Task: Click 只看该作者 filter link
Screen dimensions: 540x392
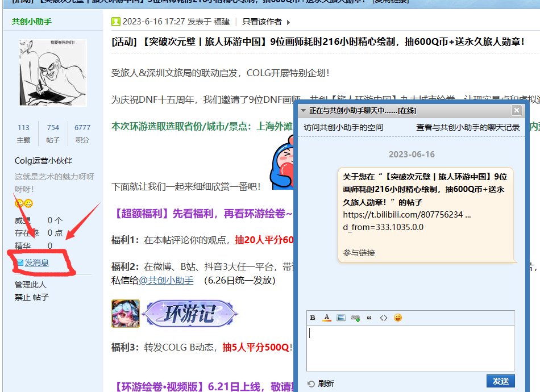Action: pyautogui.click(x=261, y=22)
